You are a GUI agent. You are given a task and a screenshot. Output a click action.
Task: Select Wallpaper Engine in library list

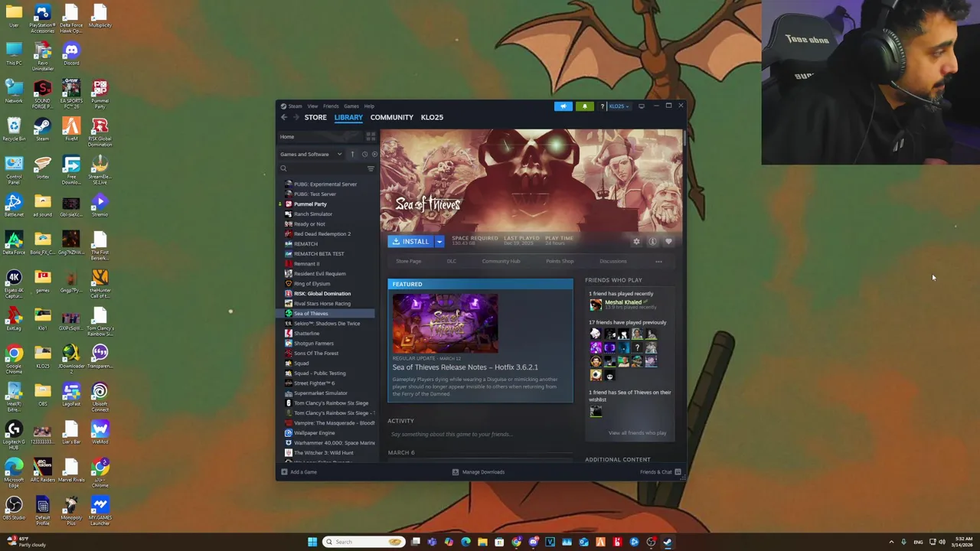tap(314, 433)
